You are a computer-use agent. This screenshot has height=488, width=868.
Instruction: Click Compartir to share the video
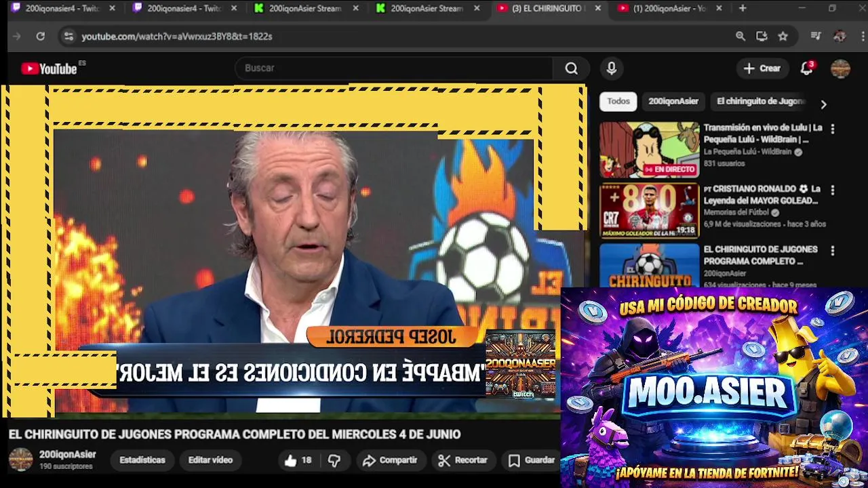pyautogui.click(x=390, y=460)
